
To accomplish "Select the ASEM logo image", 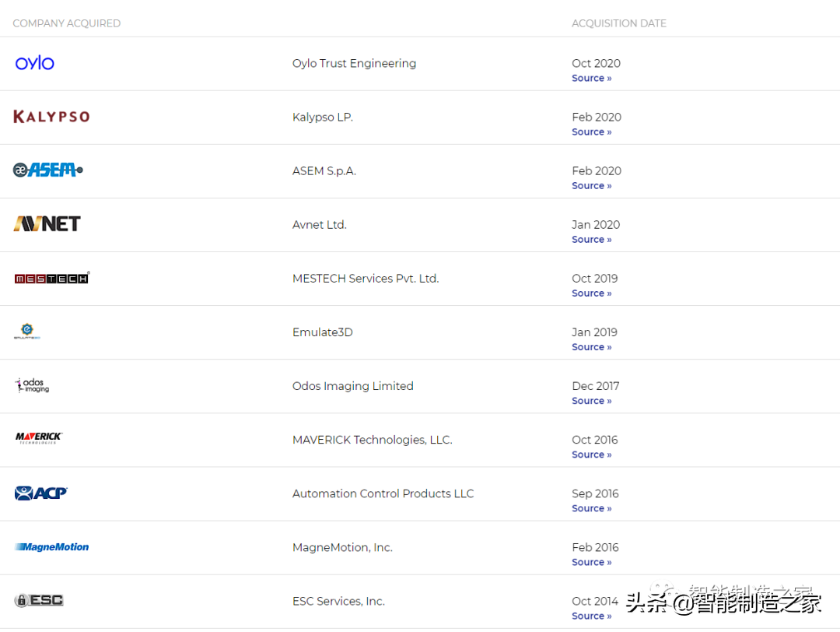I will pos(48,170).
